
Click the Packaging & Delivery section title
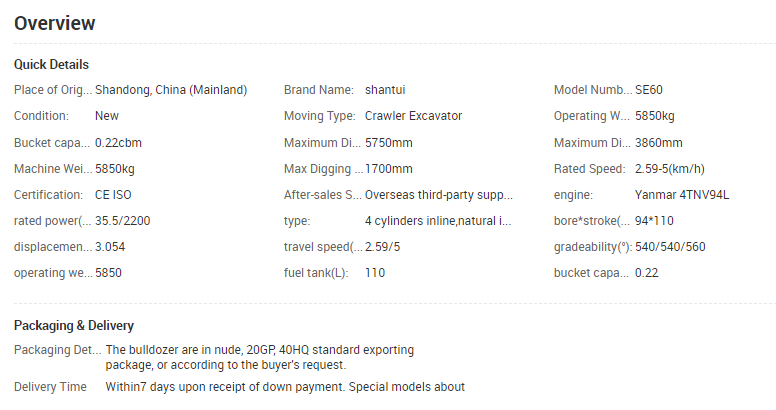pyautogui.click(x=74, y=325)
